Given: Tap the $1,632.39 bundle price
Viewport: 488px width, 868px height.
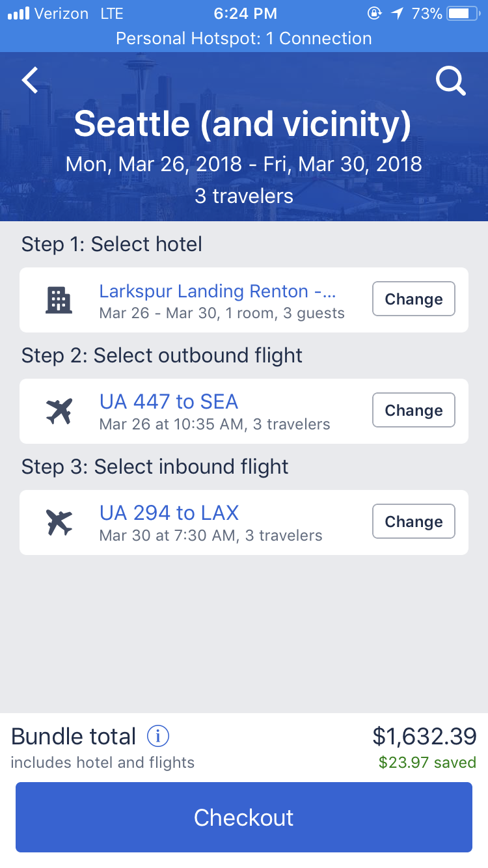Looking at the screenshot, I should point(424,737).
